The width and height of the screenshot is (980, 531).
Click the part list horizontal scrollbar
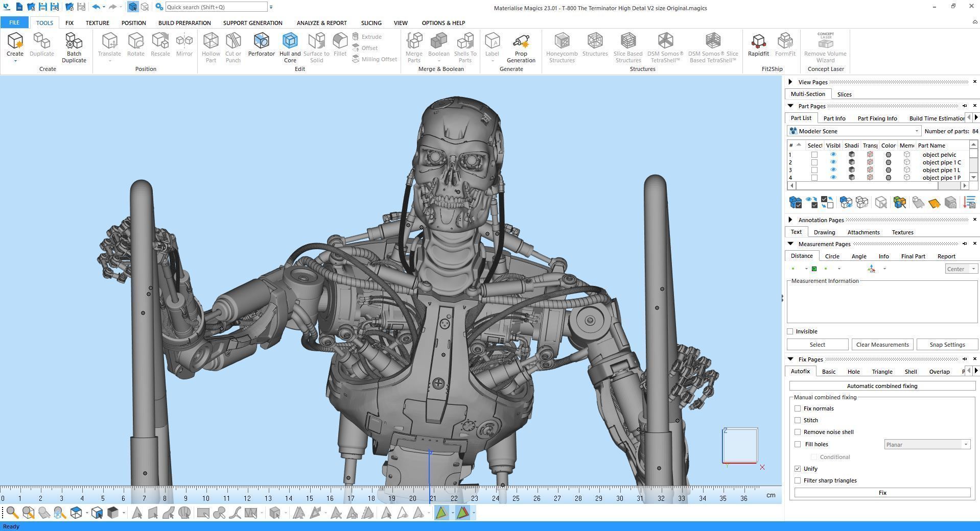878,186
